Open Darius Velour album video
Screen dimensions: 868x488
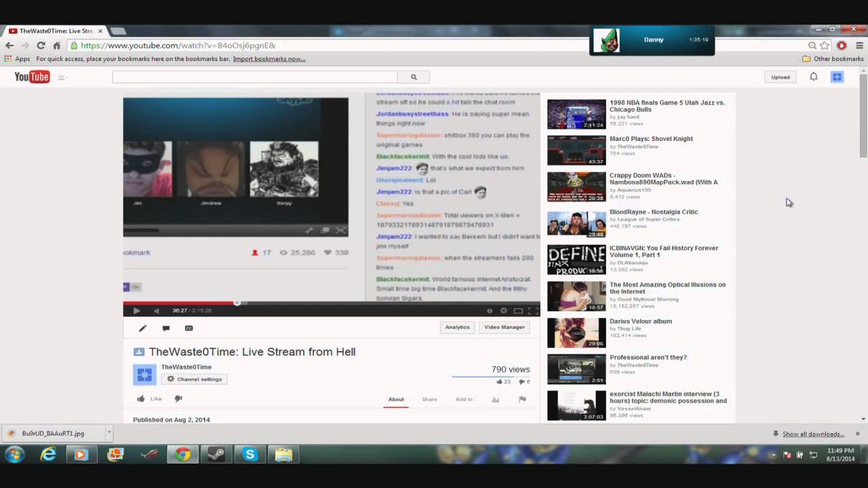(x=641, y=321)
